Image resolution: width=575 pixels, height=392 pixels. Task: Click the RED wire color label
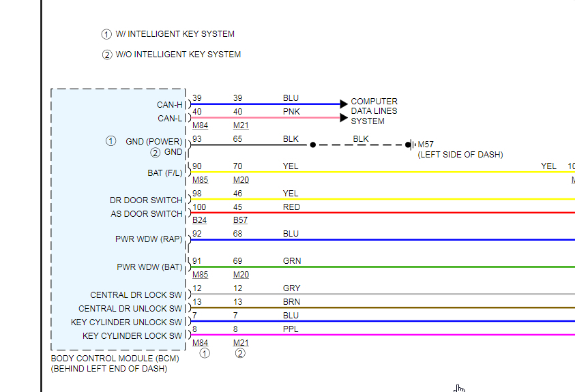[x=291, y=207]
